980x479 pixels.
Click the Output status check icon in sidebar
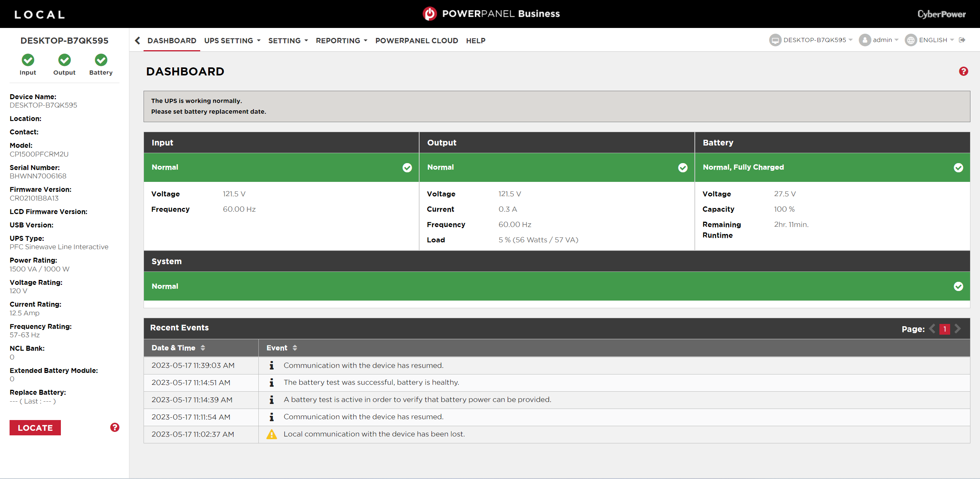click(64, 60)
